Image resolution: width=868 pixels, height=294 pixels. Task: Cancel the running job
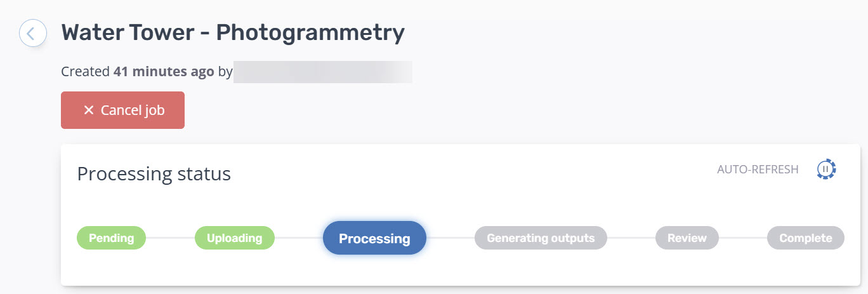[x=122, y=110]
